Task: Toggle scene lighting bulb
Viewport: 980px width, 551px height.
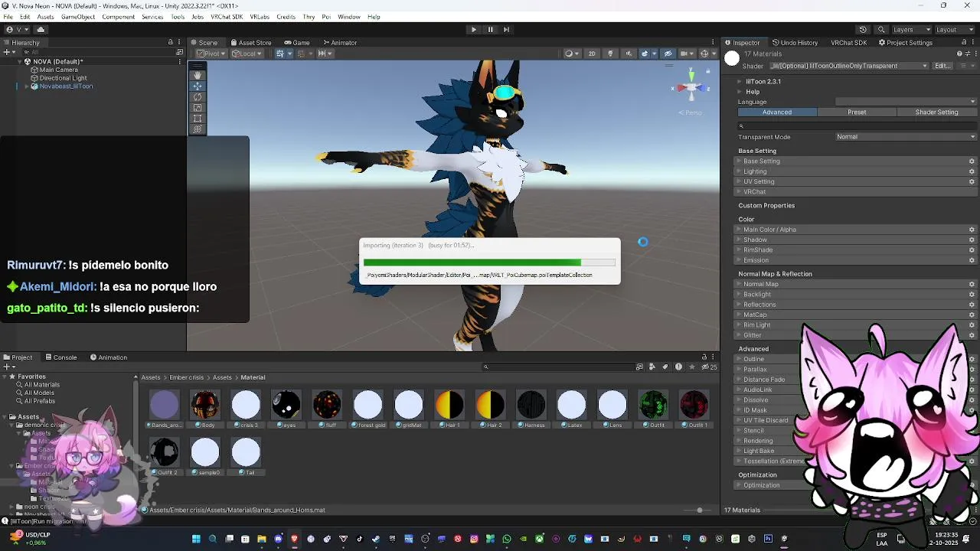Action: pyautogui.click(x=610, y=54)
